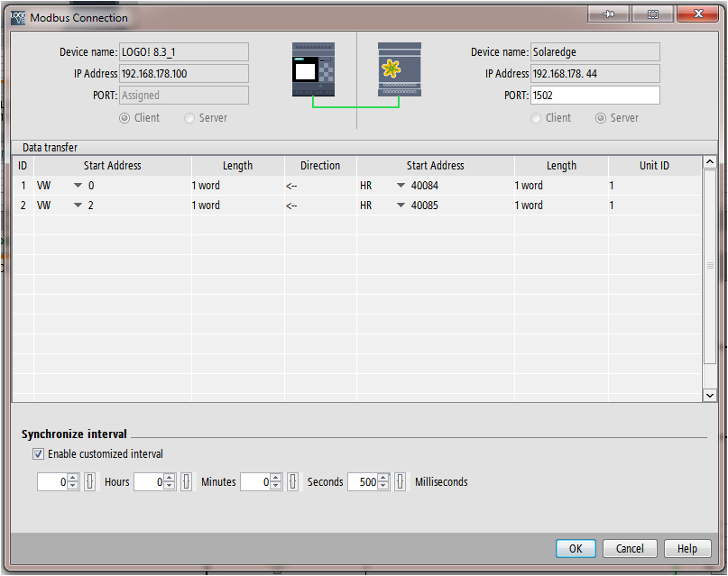
Task: Increase Milliseconds with the up arrow
Action: tap(383, 477)
